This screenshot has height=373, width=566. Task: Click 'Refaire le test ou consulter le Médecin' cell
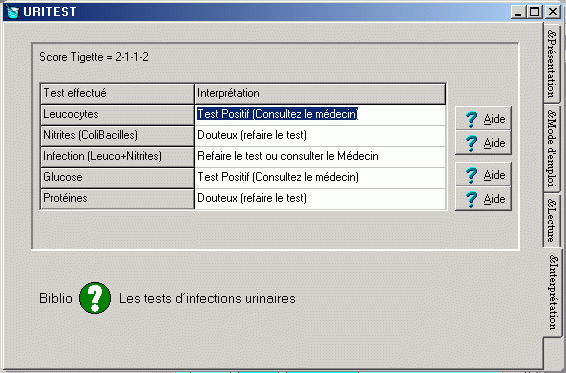click(x=320, y=157)
